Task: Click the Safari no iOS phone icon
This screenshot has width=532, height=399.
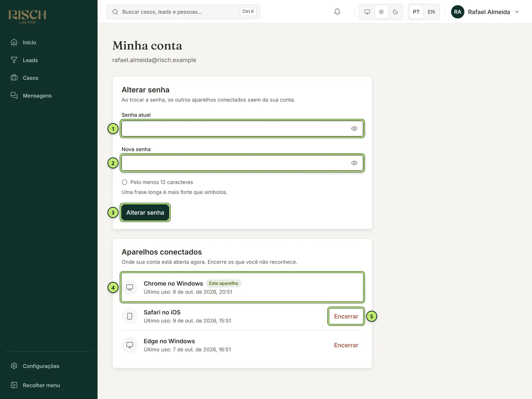Action: pyautogui.click(x=130, y=316)
